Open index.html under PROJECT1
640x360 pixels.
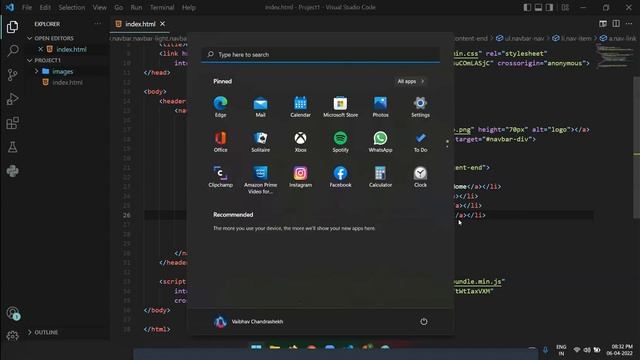[x=67, y=82]
